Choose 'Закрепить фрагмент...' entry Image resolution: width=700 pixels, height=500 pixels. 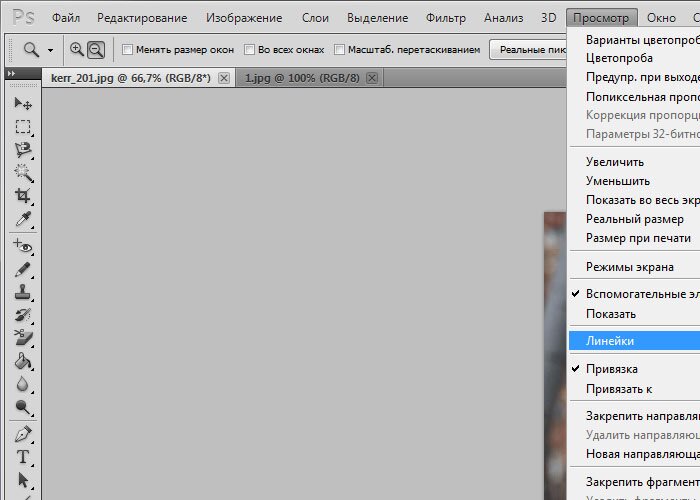click(x=634, y=482)
